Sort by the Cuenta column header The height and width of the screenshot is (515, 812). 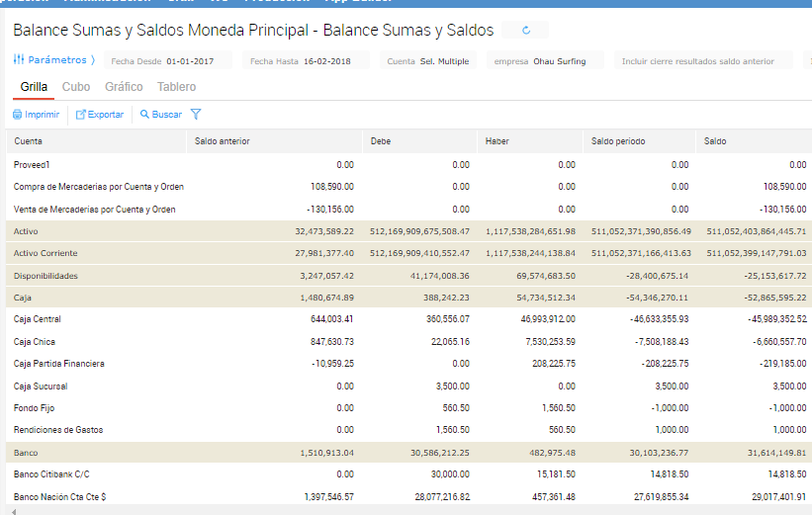29,141
